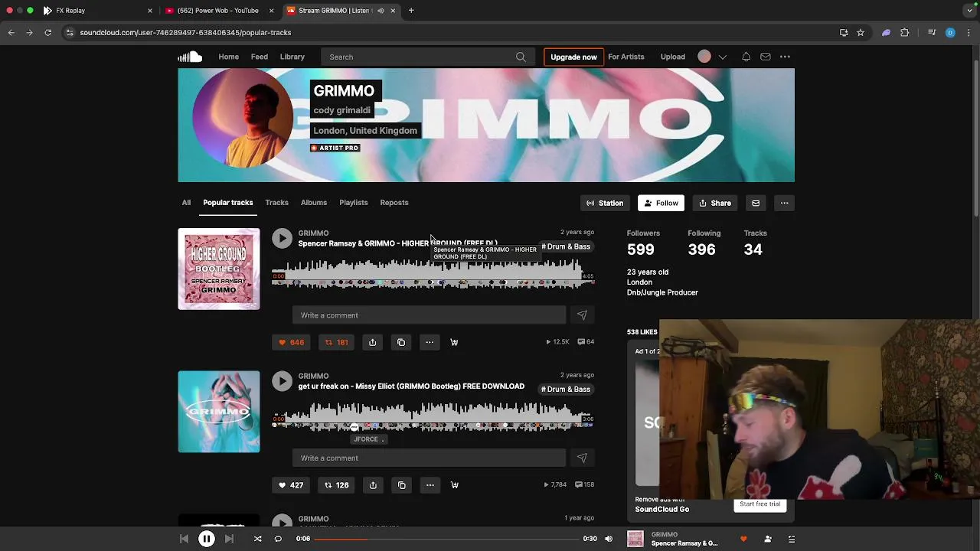Skip to next track in player

click(x=229, y=539)
